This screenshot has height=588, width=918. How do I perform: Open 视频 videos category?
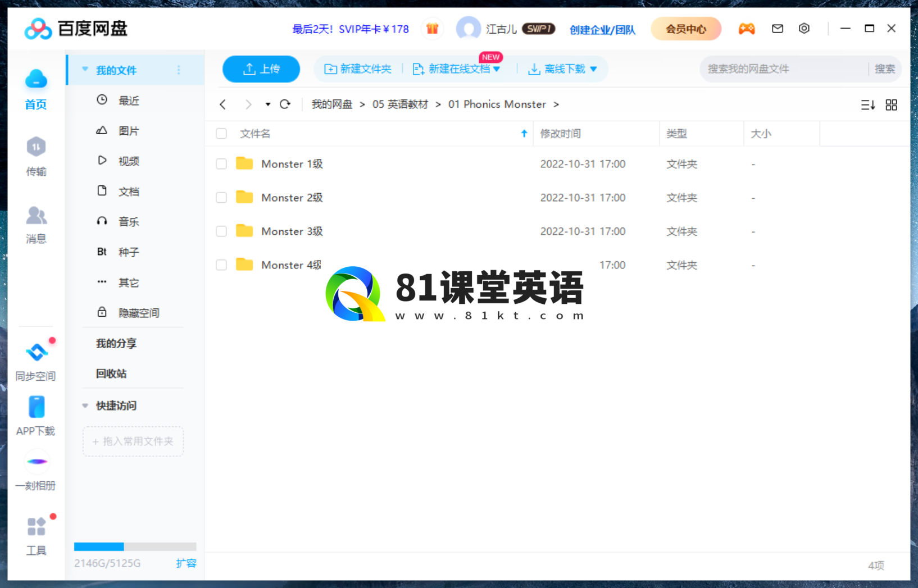click(129, 161)
